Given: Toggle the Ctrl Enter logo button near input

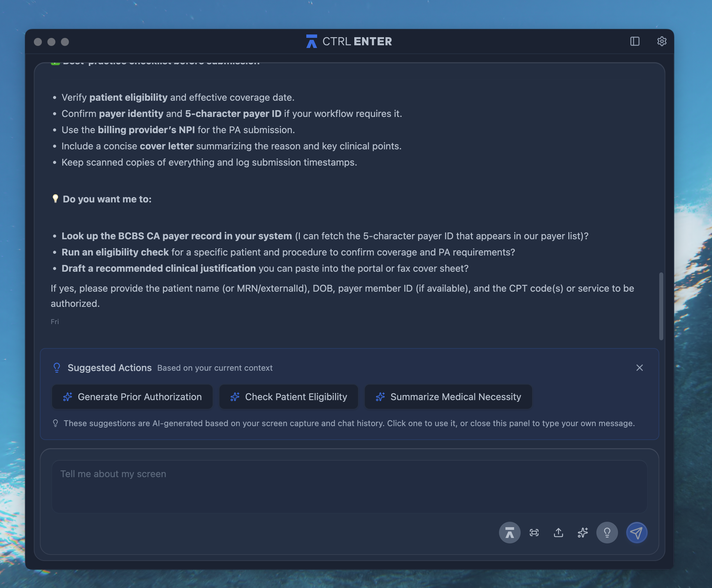Looking at the screenshot, I should [x=509, y=533].
